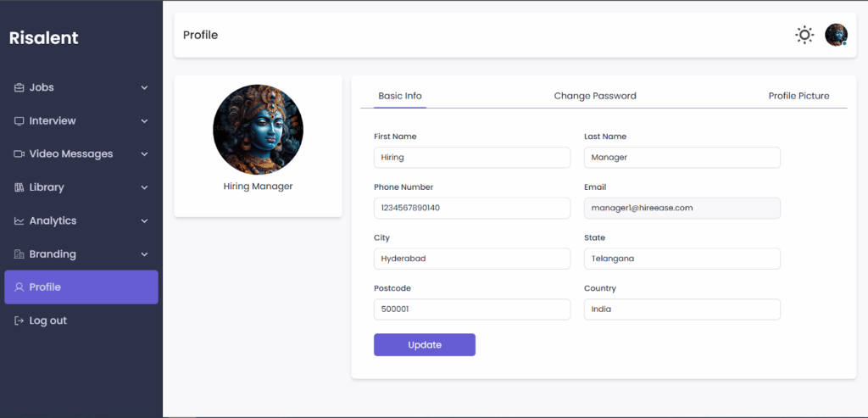The width and height of the screenshot is (868, 418).
Task: Click the Phone Number input field
Action: 471,209
